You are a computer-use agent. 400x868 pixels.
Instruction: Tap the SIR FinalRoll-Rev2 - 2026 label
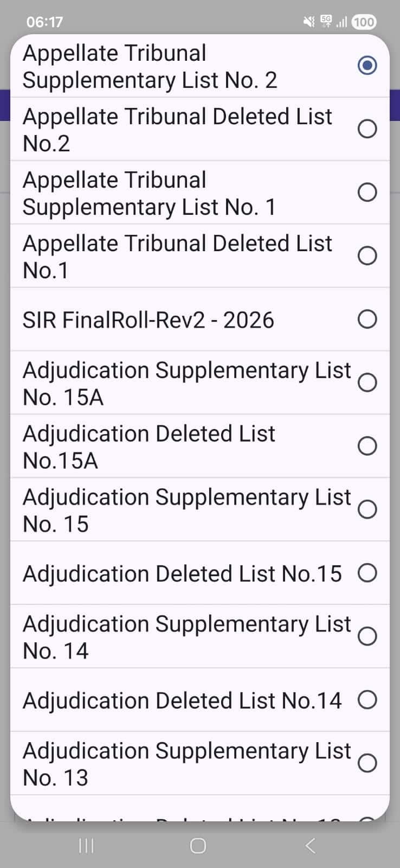coord(148,320)
